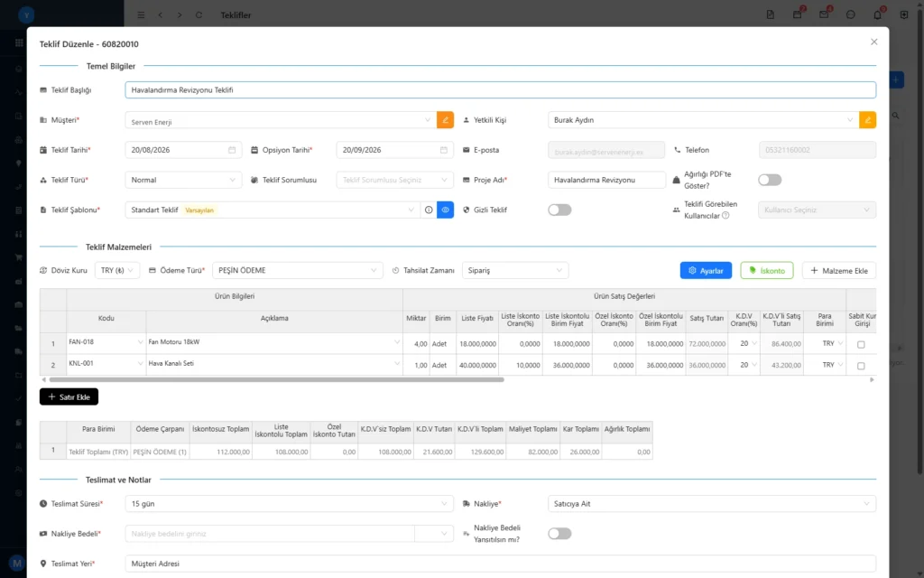Check Sabit Kur checkbox for KNL-001 row
The image size is (924, 578).
click(x=861, y=367)
